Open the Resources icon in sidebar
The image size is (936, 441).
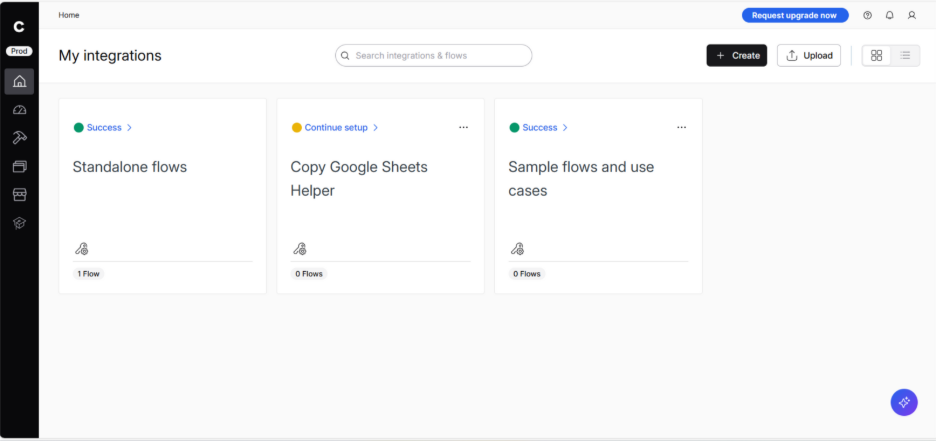pyautogui.click(x=19, y=166)
